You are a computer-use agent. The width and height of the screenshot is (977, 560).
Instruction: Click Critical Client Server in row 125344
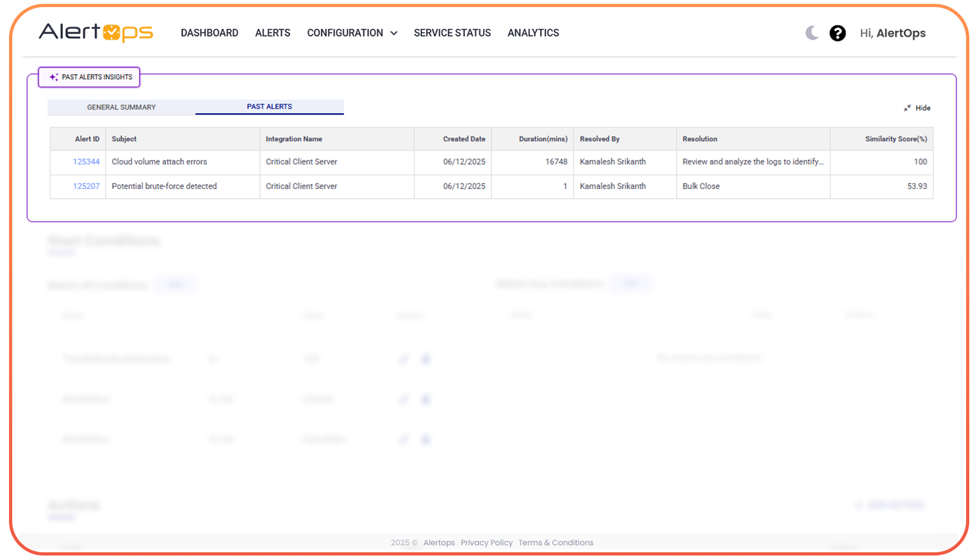(302, 162)
